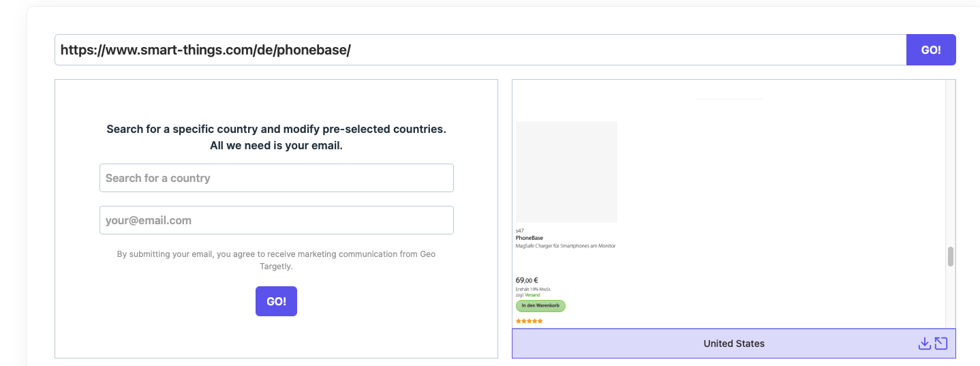This screenshot has width=980, height=366.
Task: Click the MagSafe Charger product description
Action: pos(566,245)
